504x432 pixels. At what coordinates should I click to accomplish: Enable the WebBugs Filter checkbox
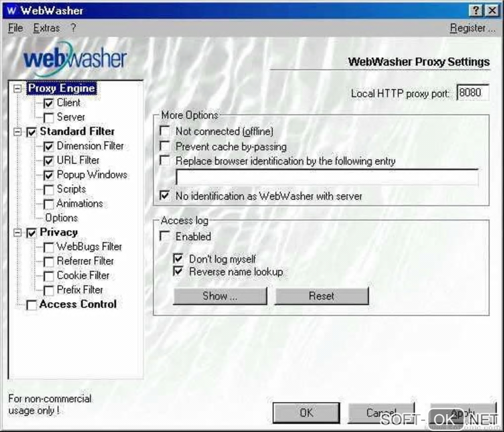click(x=48, y=248)
